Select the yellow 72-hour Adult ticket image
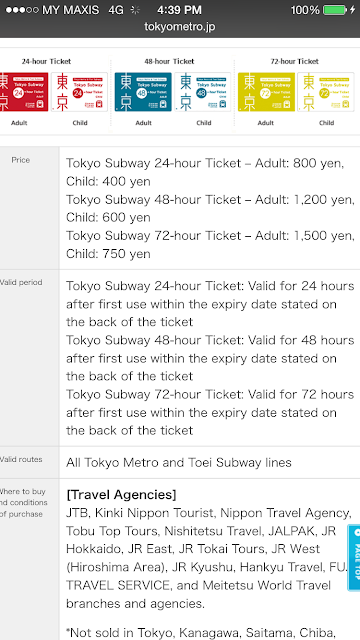Image resolution: width=360 pixels, height=640 pixels. [x=266, y=92]
